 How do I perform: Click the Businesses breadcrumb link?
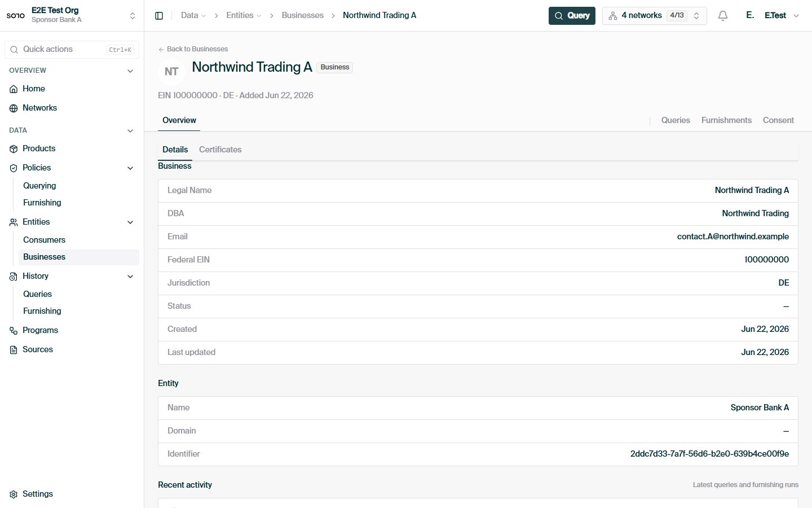(303, 15)
